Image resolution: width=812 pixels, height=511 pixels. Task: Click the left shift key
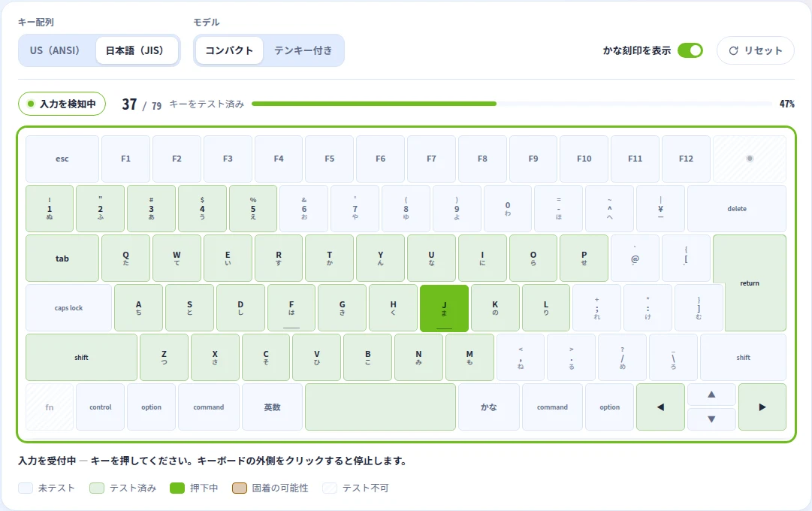coord(81,357)
